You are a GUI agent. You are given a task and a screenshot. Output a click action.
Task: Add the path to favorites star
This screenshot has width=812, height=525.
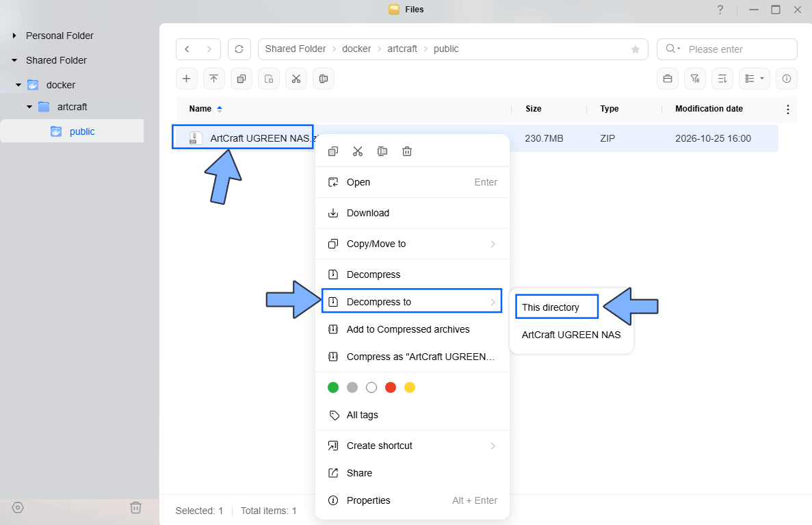[636, 49]
